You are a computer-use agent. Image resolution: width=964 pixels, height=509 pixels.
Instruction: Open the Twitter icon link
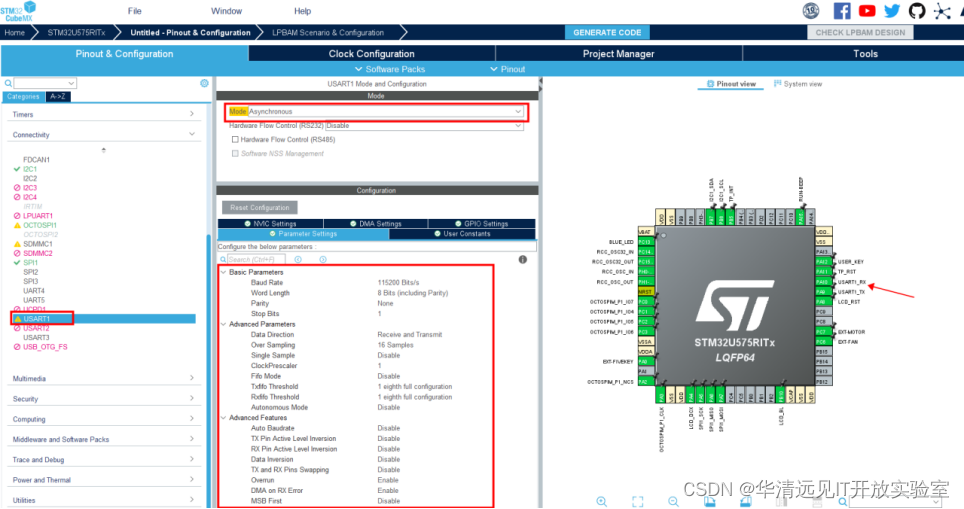pos(892,10)
